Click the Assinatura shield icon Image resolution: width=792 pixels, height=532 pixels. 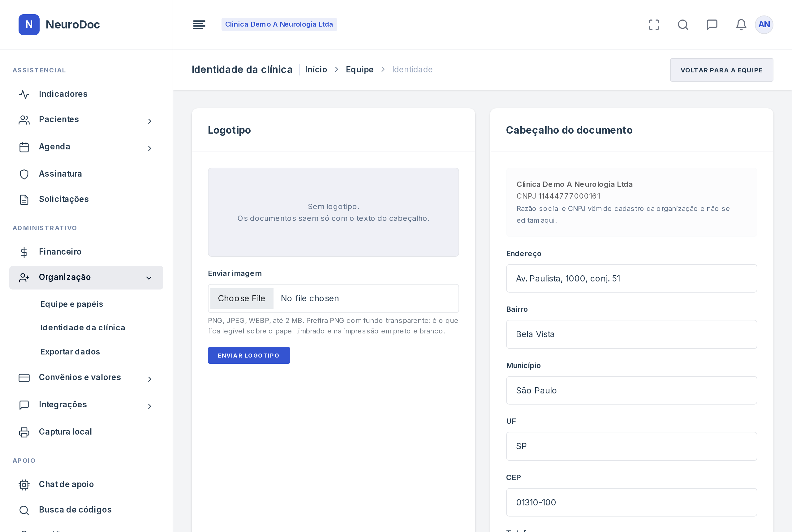24,174
